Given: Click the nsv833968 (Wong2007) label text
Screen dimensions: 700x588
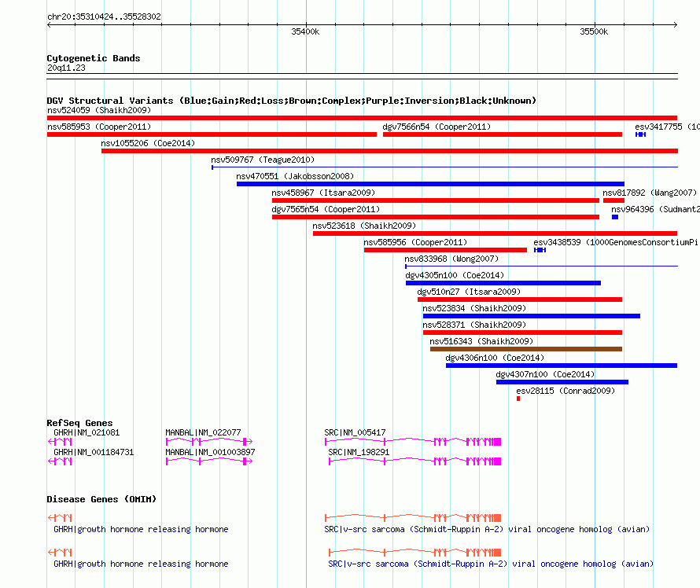Looking at the screenshot, I should pyautogui.click(x=451, y=259).
